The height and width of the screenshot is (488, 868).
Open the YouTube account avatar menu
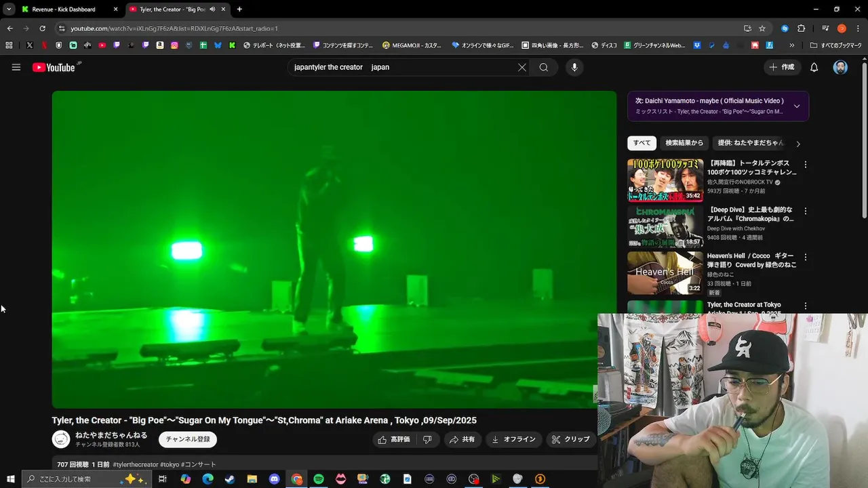click(x=840, y=67)
